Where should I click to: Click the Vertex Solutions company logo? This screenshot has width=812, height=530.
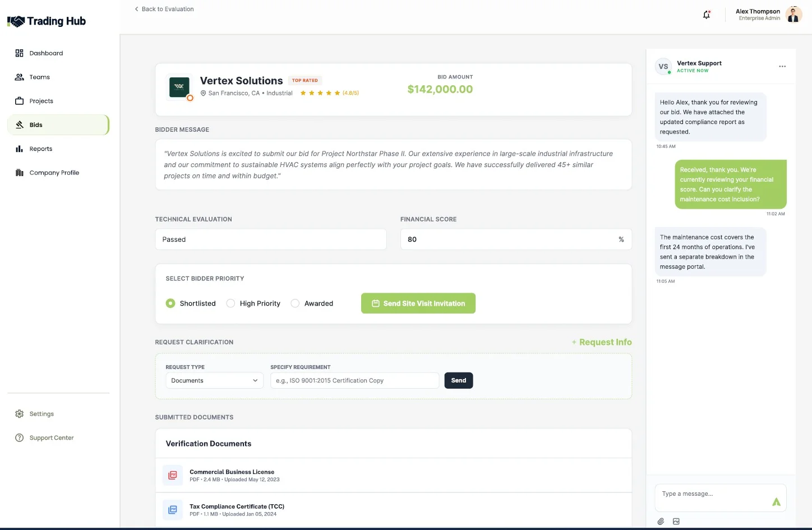pos(179,87)
